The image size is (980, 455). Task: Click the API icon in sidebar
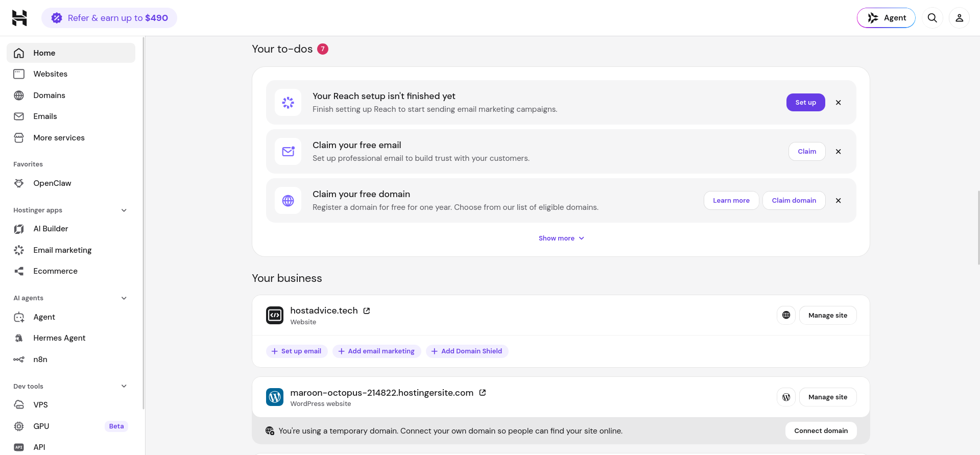pyautogui.click(x=19, y=447)
